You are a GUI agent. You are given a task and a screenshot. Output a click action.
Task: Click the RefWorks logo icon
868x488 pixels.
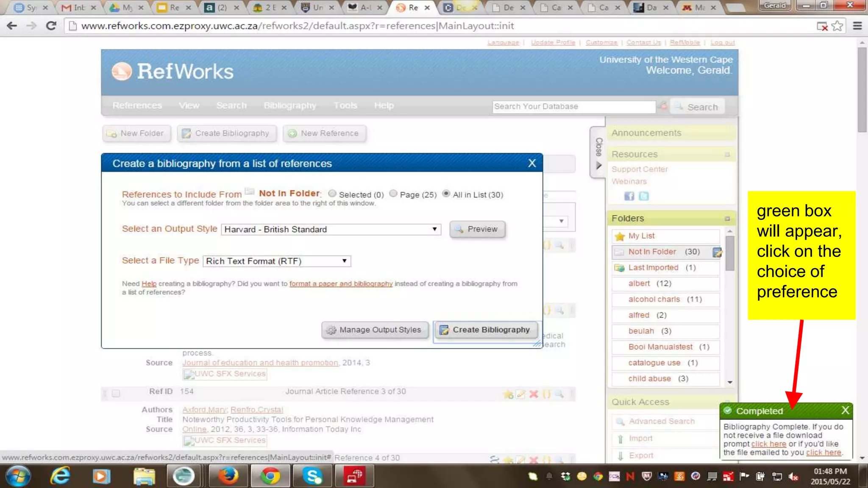(x=122, y=71)
